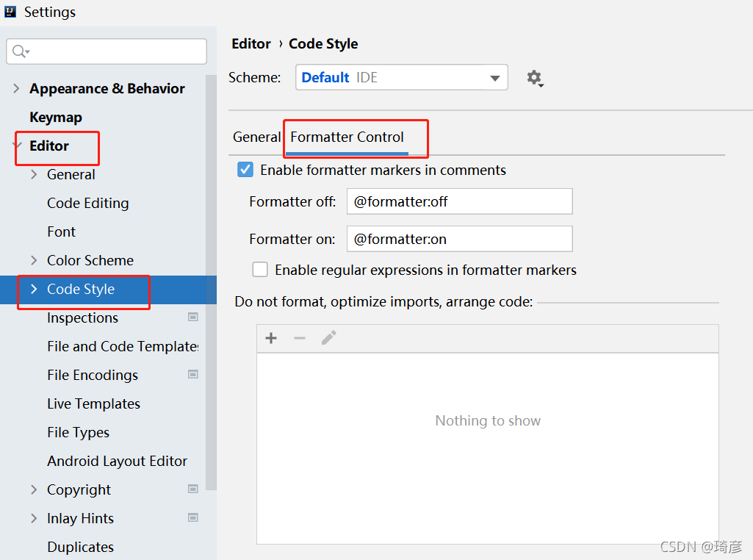Open Keymap settings page
Image resolution: width=753 pixels, height=560 pixels.
56,117
